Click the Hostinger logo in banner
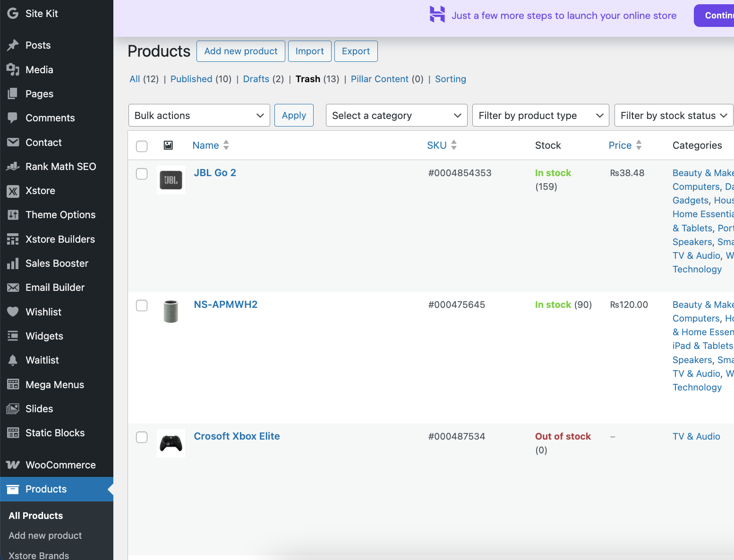 pyautogui.click(x=437, y=14)
